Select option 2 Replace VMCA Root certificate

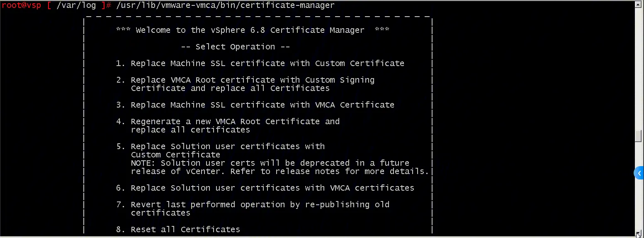pyautogui.click(x=245, y=80)
